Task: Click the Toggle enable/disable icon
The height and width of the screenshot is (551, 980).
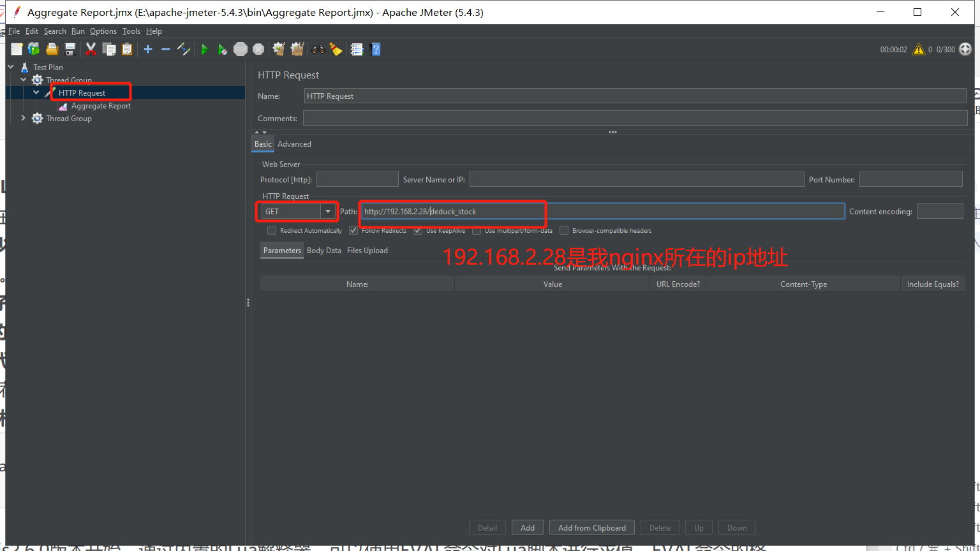Action: [x=184, y=49]
